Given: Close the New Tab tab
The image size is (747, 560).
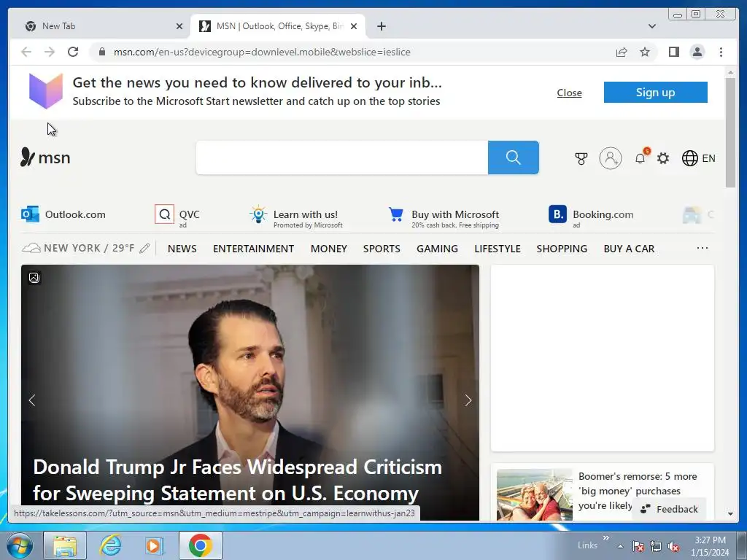Looking at the screenshot, I should click(179, 26).
